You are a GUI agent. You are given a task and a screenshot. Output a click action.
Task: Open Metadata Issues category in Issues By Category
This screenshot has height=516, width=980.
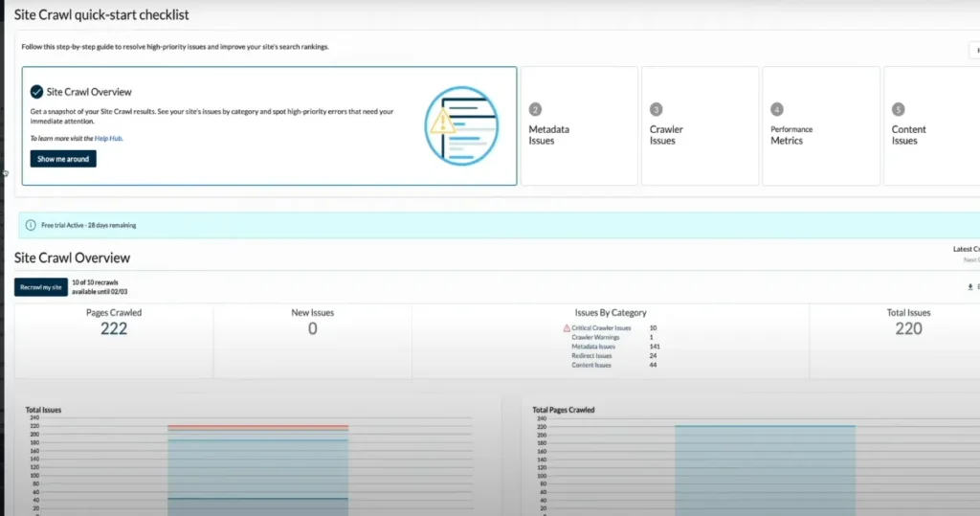(593, 347)
